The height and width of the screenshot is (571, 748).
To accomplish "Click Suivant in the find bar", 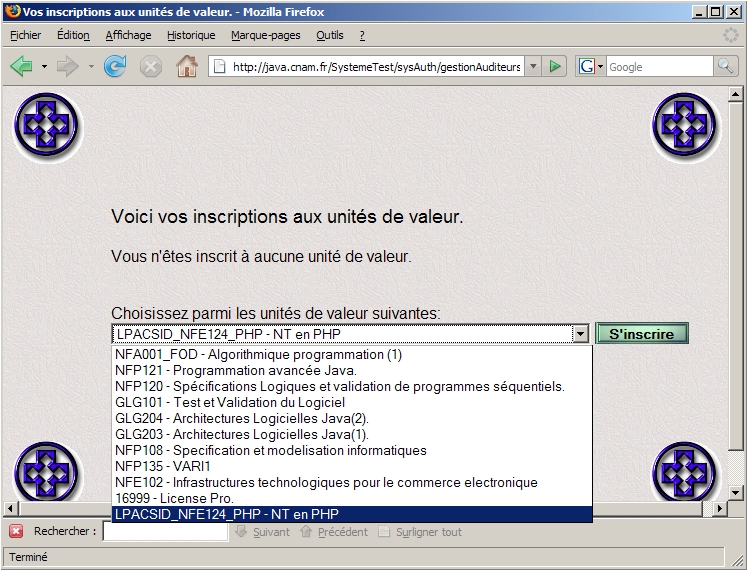I will click(x=263, y=532).
